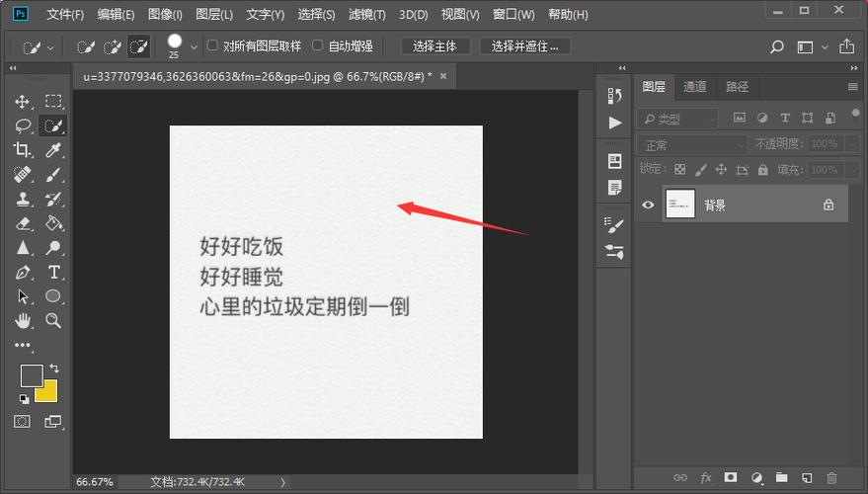This screenshot has height=494, width=868.
Task: Open the 滤镜(T) menu
Action: click(x=366, y=15)
